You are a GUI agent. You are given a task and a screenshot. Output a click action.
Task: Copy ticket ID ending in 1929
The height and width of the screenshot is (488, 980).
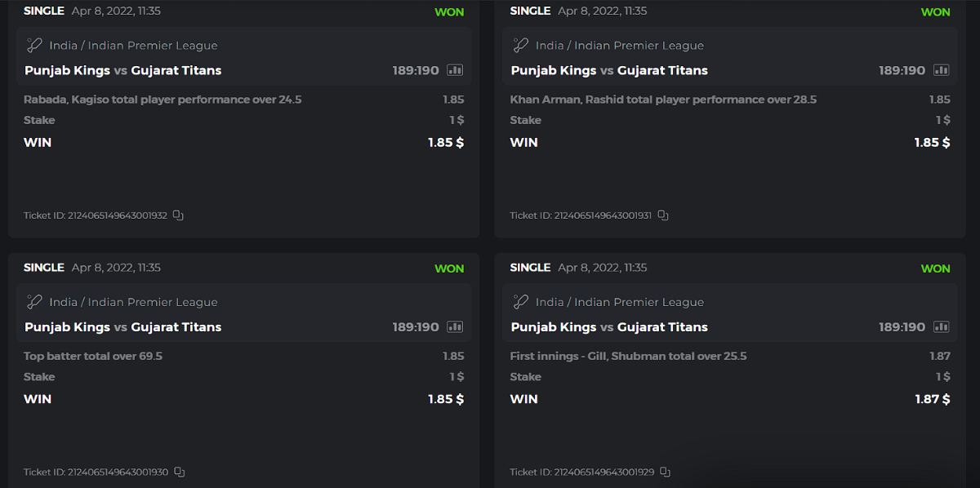point(665,472)
